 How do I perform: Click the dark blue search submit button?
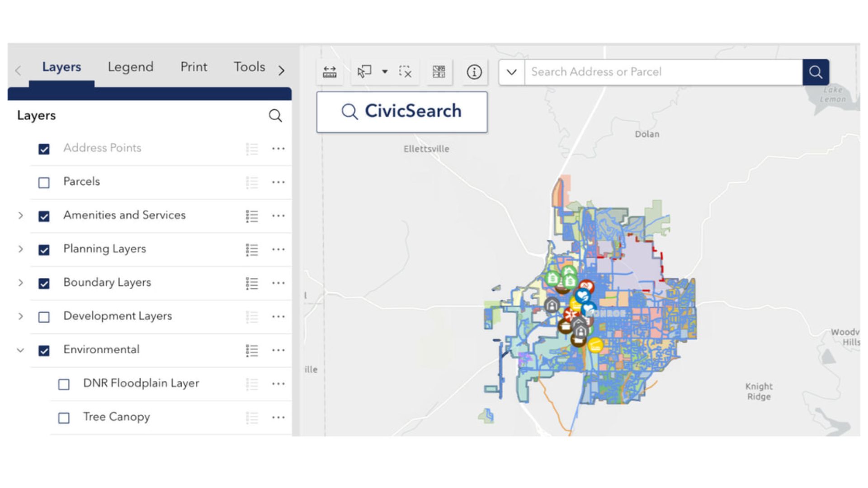click(816, 72)
